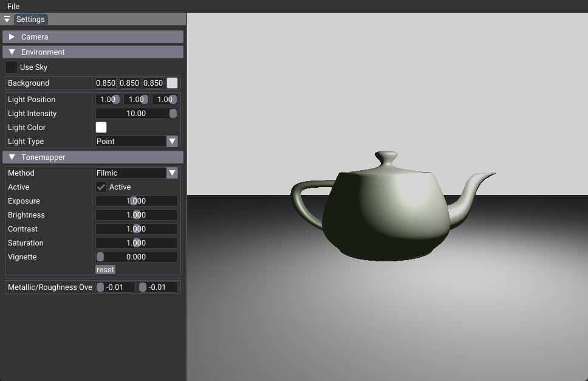Click the Light Intensity slider
This screenshot has width=588, height=381.
pyautogui.click(x=136, y=114)
